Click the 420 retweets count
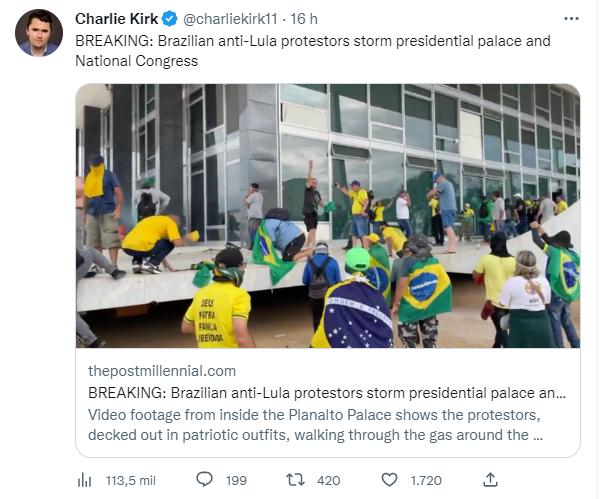 (328, 480)
